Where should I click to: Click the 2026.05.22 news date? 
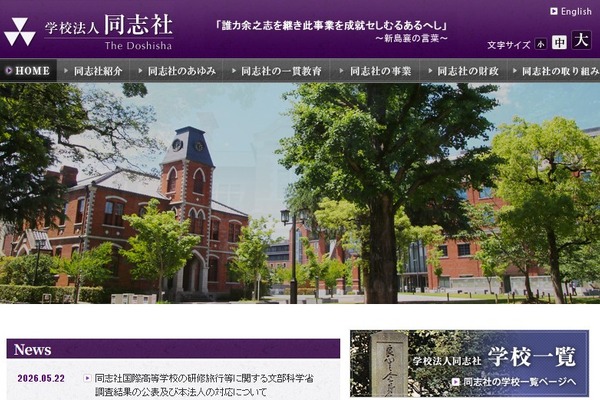(41, 378)
